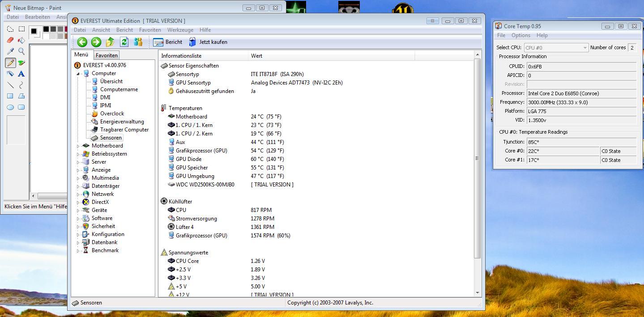Click the Informationsliste column header
This screenshot has width=644, height=317.
(x=204, y=56)
